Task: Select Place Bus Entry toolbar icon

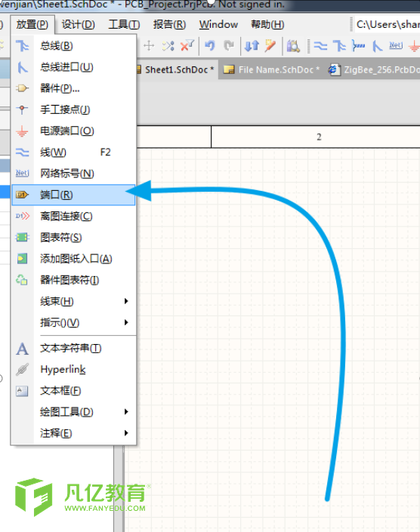Action: tap(377, 46)
